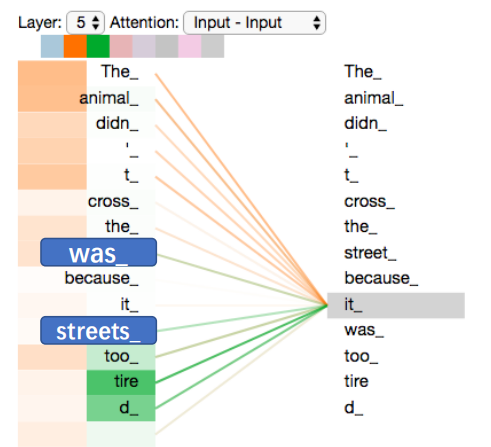Click 'The_' in the left word list
The image size is (491, 447).
coord(120,72)
